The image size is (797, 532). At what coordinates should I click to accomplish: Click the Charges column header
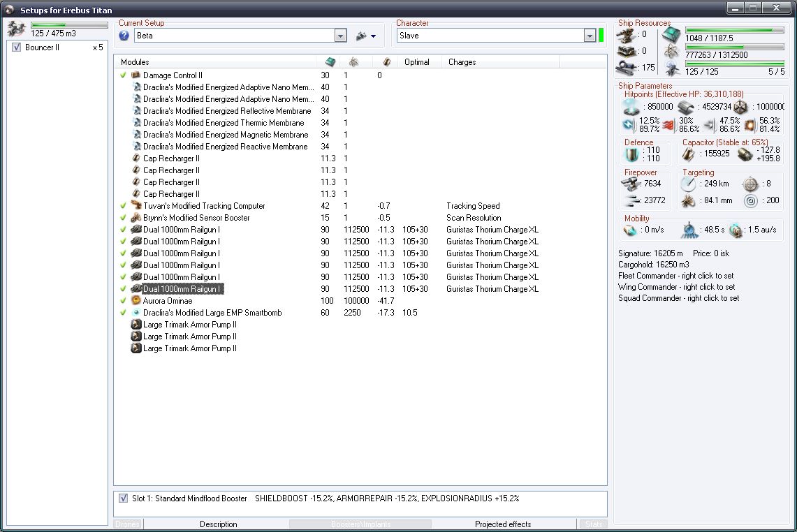(501, 62)
